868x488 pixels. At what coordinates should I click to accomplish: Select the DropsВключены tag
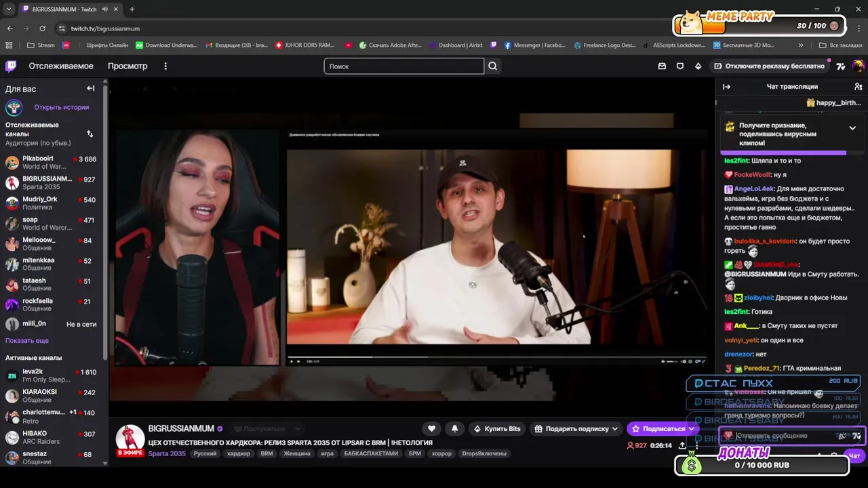pyautogui.click(x=485, y=453)
